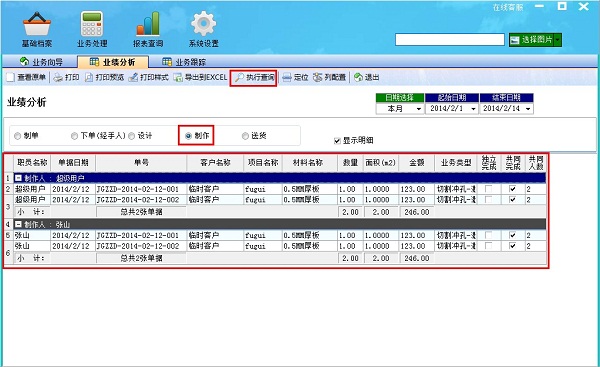This screenshot has height=367, width=600.
Task: Switch to the 业绩分析 tab
Action: pos(112,62)
